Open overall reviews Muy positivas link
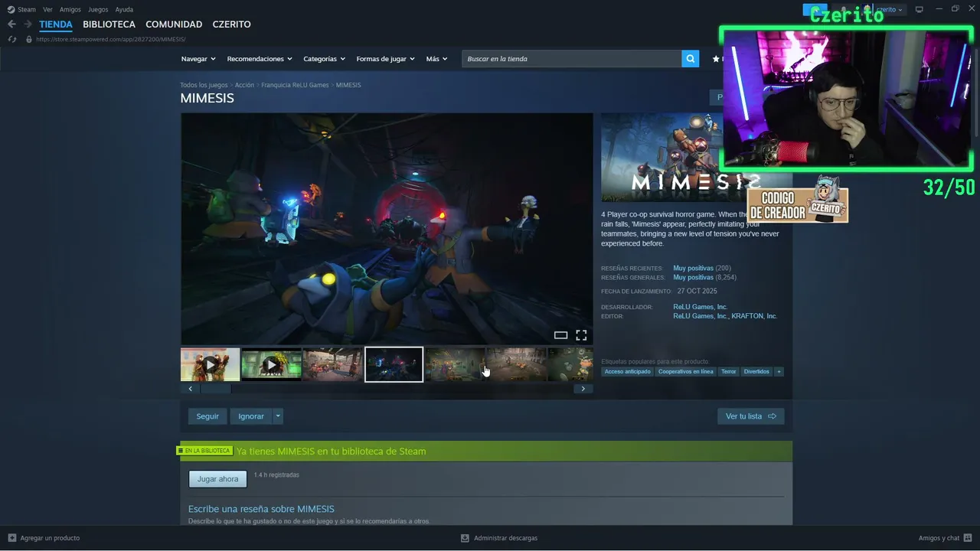The image size is (980, 551). [x=693, y=278]
